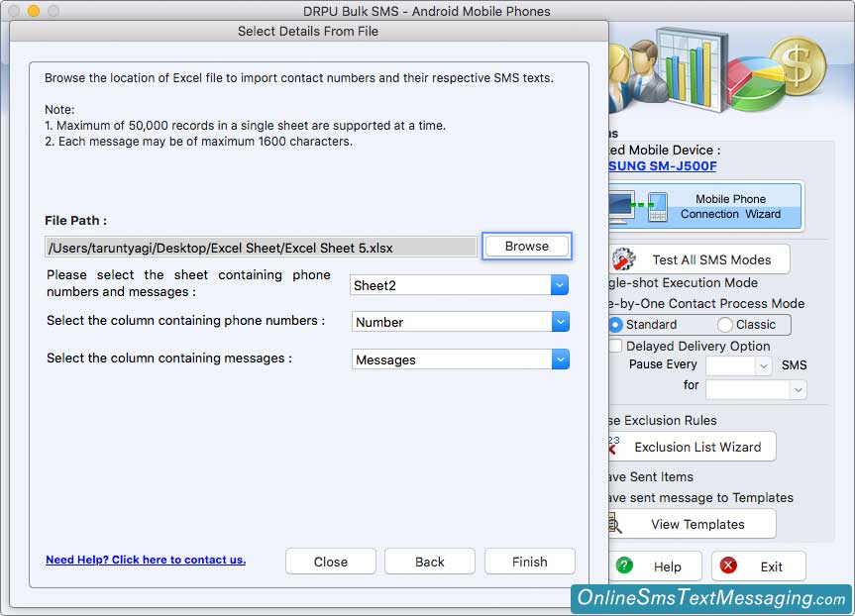Select the Standard radio button
Screen dimensions: 855x616
615,325
